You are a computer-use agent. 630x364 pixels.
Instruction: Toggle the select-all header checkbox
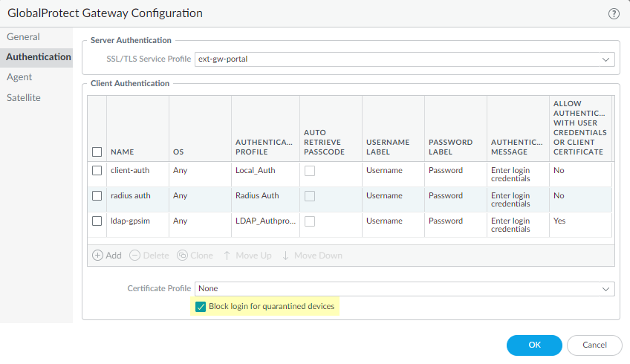click(x=97, y=152)
